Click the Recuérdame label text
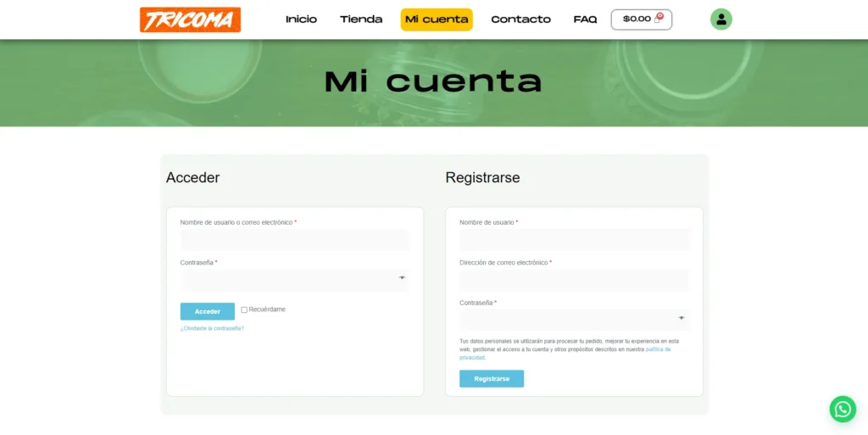 pyautogui.click(x=267, y=310)
